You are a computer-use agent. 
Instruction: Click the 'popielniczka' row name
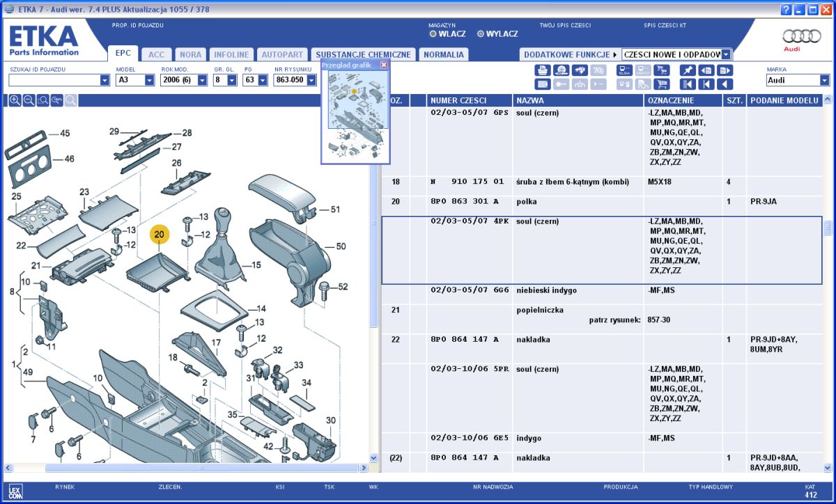pos(539,310)
